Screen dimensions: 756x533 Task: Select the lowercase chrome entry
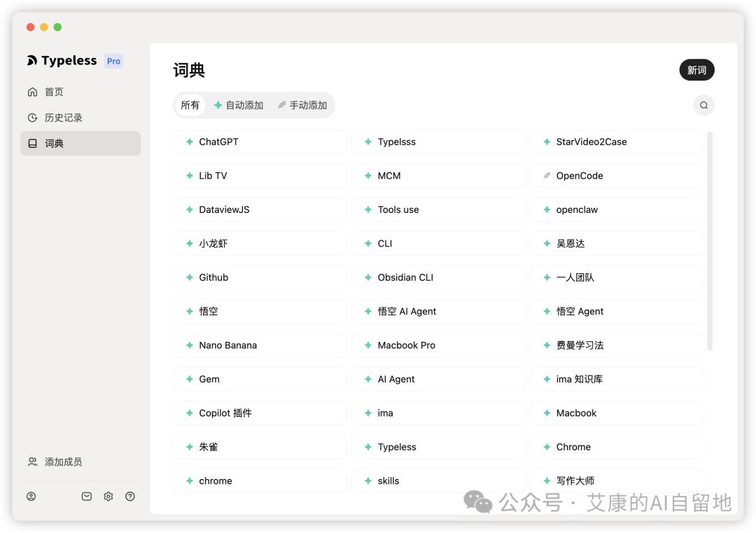coord(260,481)
